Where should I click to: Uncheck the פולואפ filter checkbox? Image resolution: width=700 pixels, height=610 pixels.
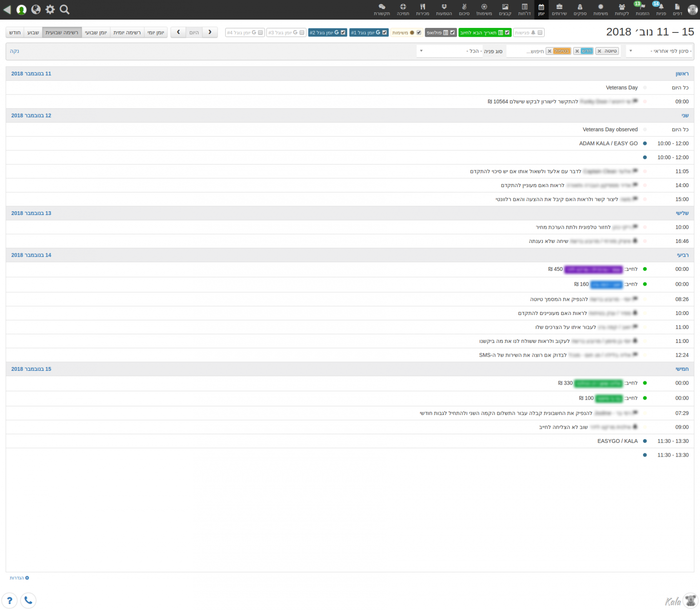452,32
